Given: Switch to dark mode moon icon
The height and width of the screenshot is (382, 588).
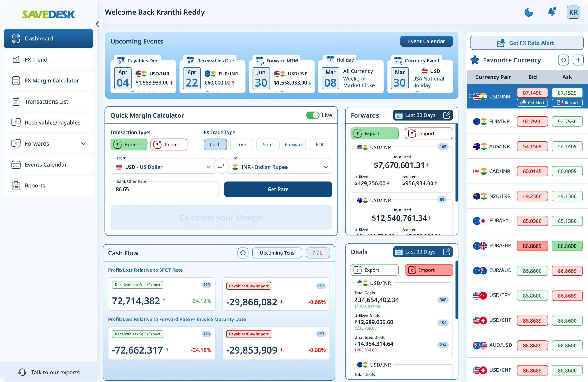Looking at the screenshot, I should 529,12.
